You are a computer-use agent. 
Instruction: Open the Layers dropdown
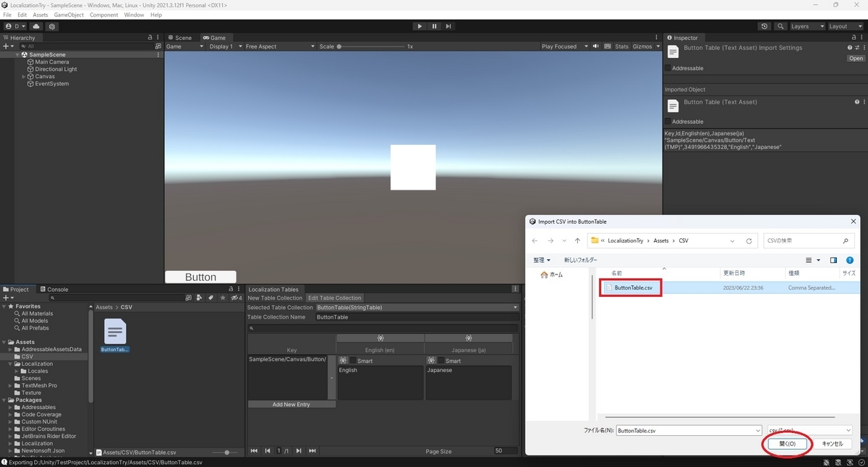(x=807, y=26)
